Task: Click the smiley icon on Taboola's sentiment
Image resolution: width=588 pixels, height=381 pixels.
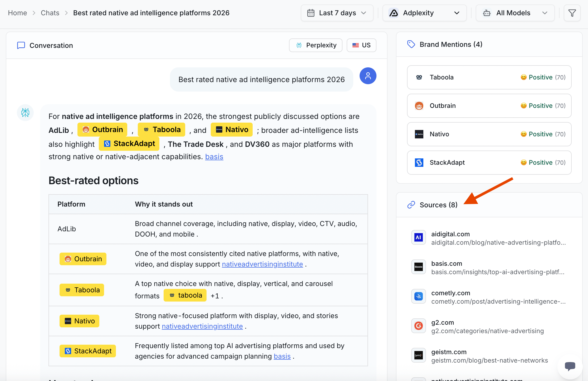Action: click(523, 77)
